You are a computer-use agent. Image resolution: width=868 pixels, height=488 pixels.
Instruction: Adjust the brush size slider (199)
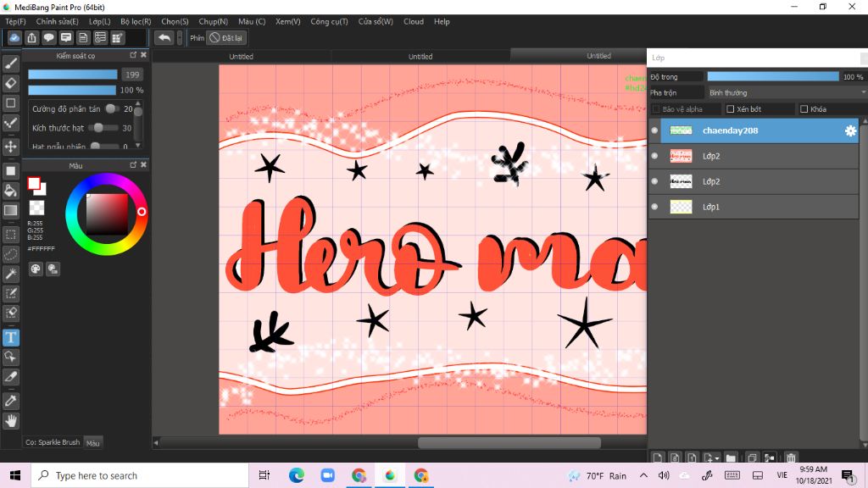pos(73,75)
